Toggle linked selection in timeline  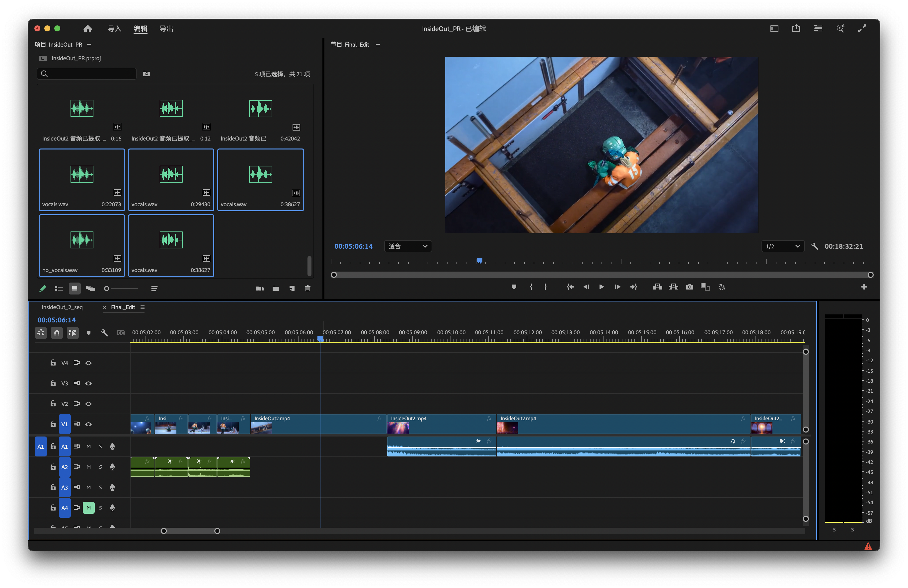tap(73, 333)
